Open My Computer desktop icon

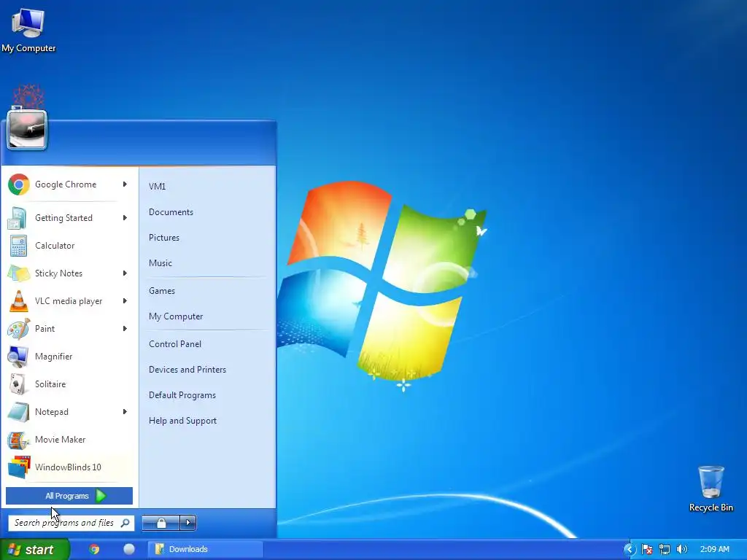(x=28, y=29)
